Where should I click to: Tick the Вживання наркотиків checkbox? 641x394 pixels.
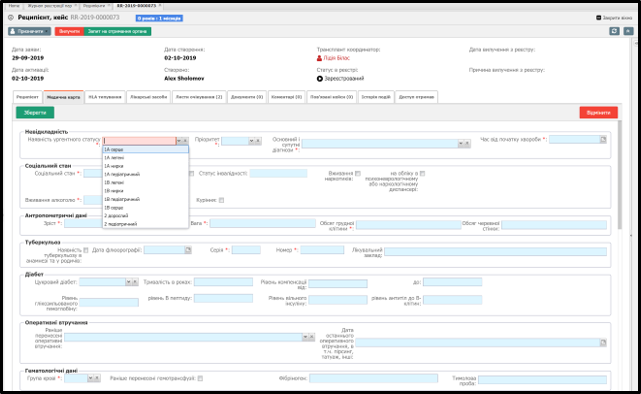[358, 173]
